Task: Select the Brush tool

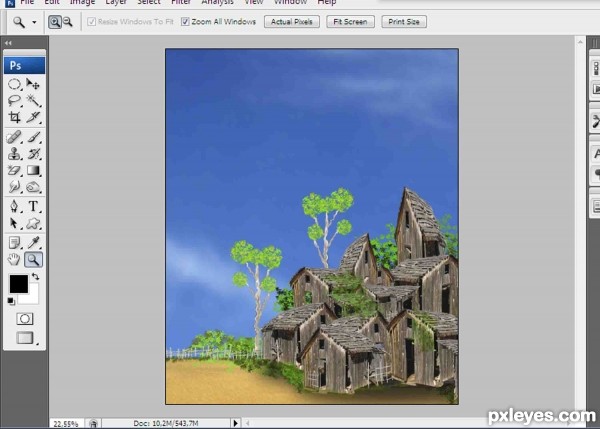Action: pyautogui.click(x=33, y=137)
